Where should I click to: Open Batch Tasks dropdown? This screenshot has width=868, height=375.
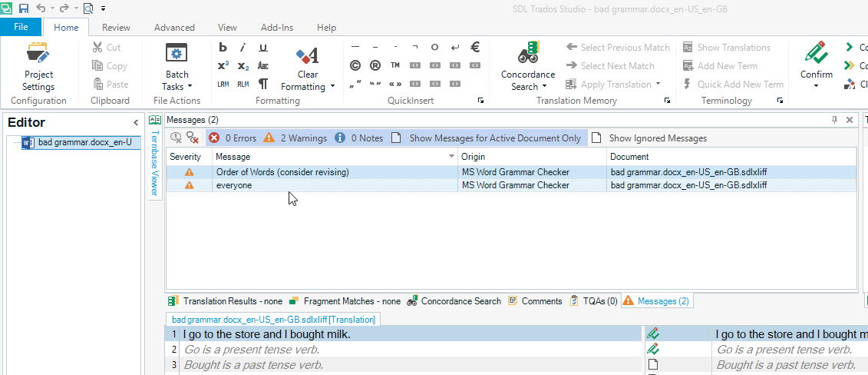[177, 66]
